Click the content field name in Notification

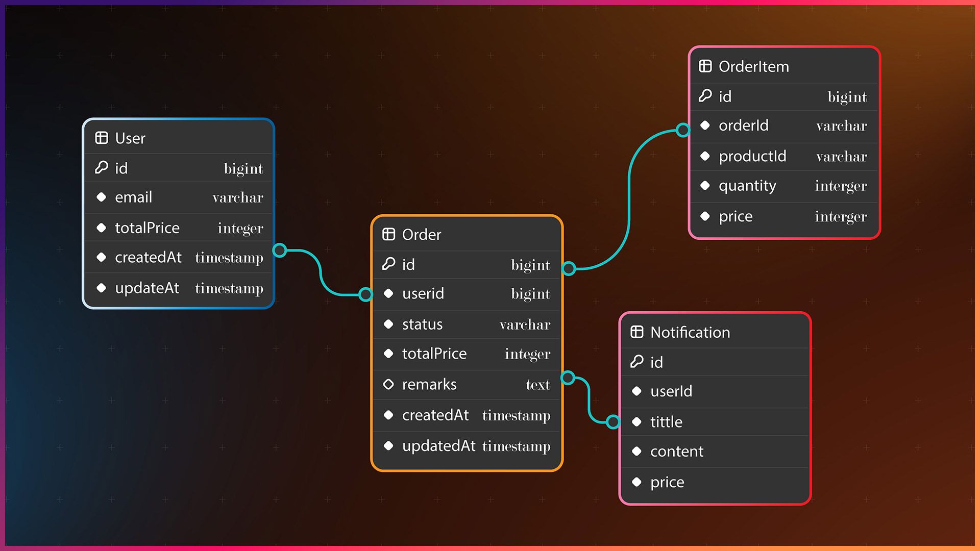click(x=677, y=452)
